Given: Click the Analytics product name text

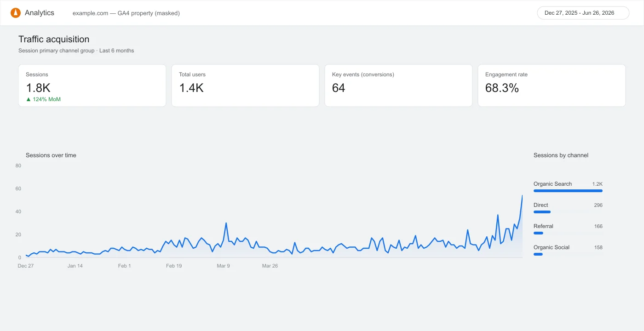Looking at the screenshot, I should [40, 13].
